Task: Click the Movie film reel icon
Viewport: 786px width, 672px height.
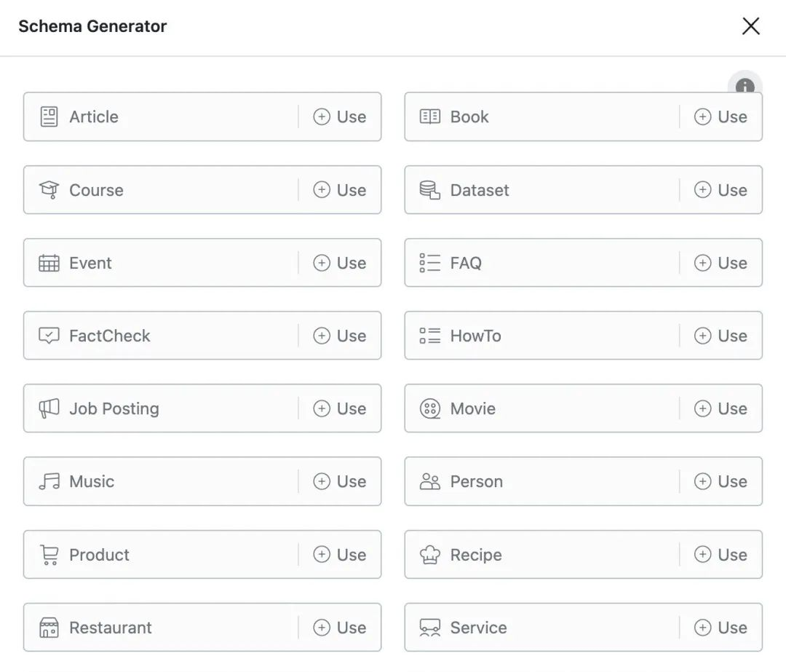Action: [x=429, y=408]
